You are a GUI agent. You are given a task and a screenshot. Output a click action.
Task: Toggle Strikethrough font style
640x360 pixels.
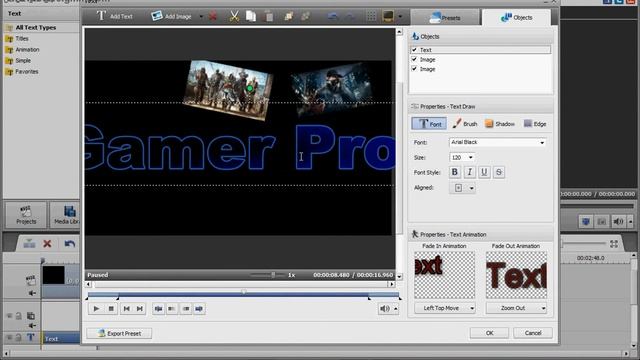(x=499, y=172)
